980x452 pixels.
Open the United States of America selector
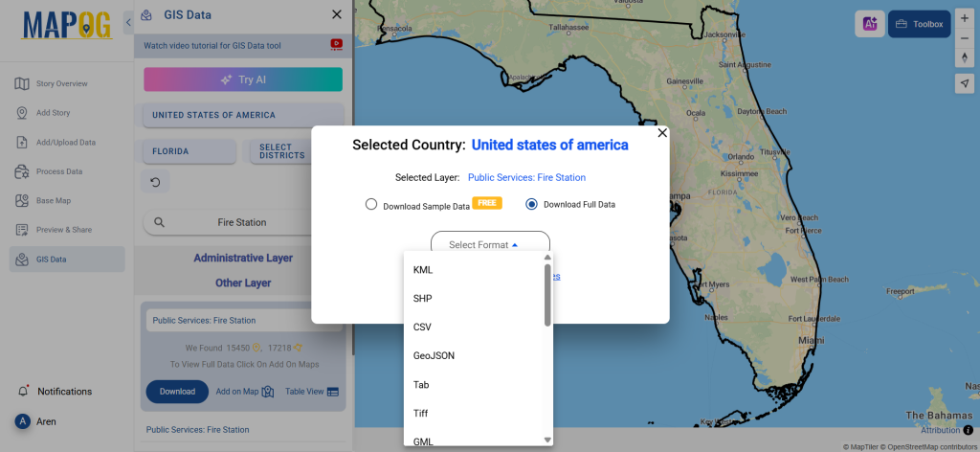(244, 115)
